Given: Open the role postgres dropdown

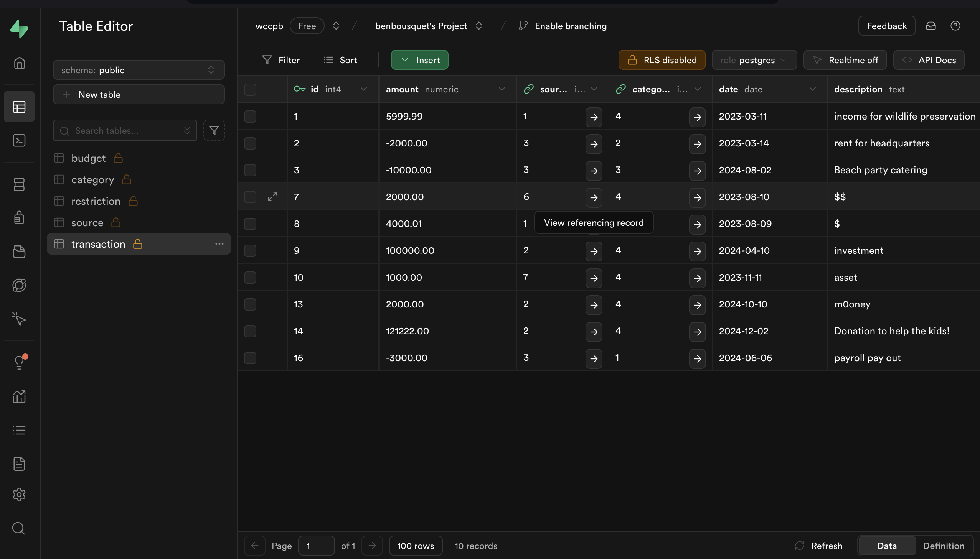Looking at the screenshot, I should pyautogui.click(x=754, y=60).
